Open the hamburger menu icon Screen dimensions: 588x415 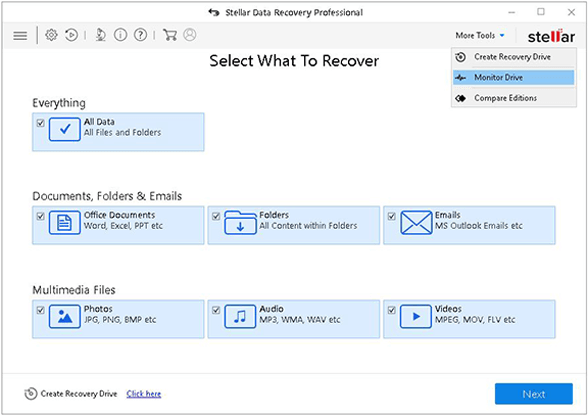[x=20, y=36]
